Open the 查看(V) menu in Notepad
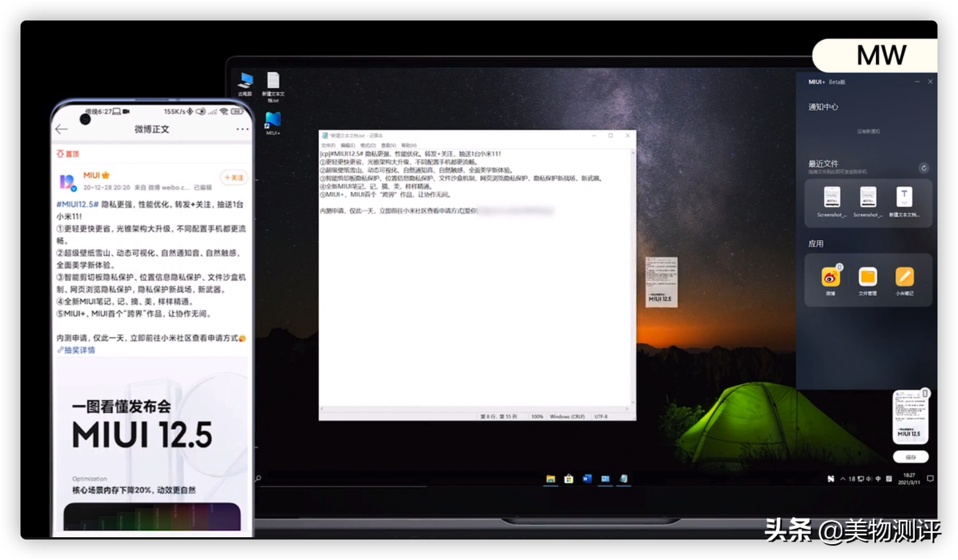The image size is (958, 560). tap(388, 145)
